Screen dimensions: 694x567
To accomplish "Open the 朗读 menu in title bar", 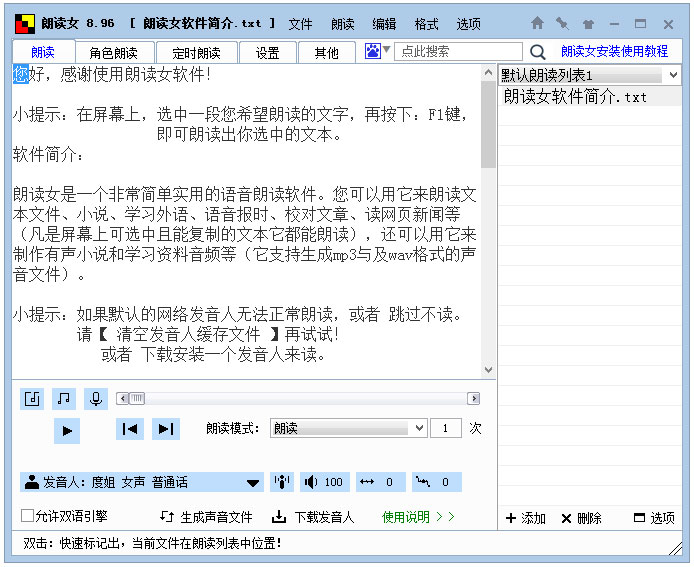I will coord(343,24).
